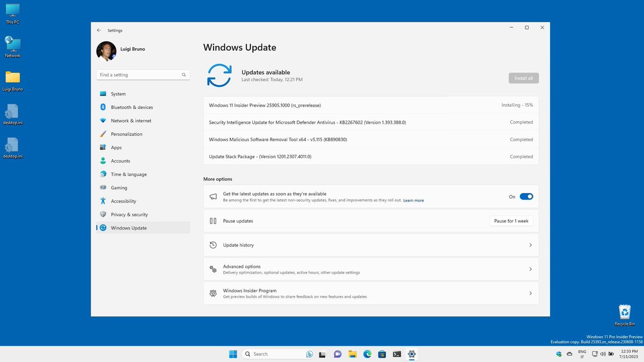Expand Advanced options chevron
Viewport: 644px width, 362px height.
(530, 269)
